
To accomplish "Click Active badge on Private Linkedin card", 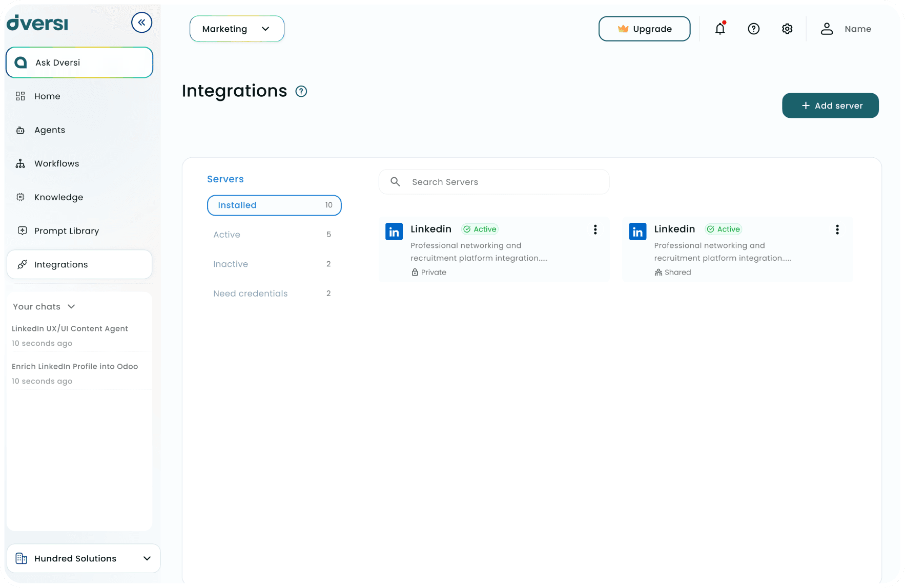I will pyautogui.click(x=480, y=229).
